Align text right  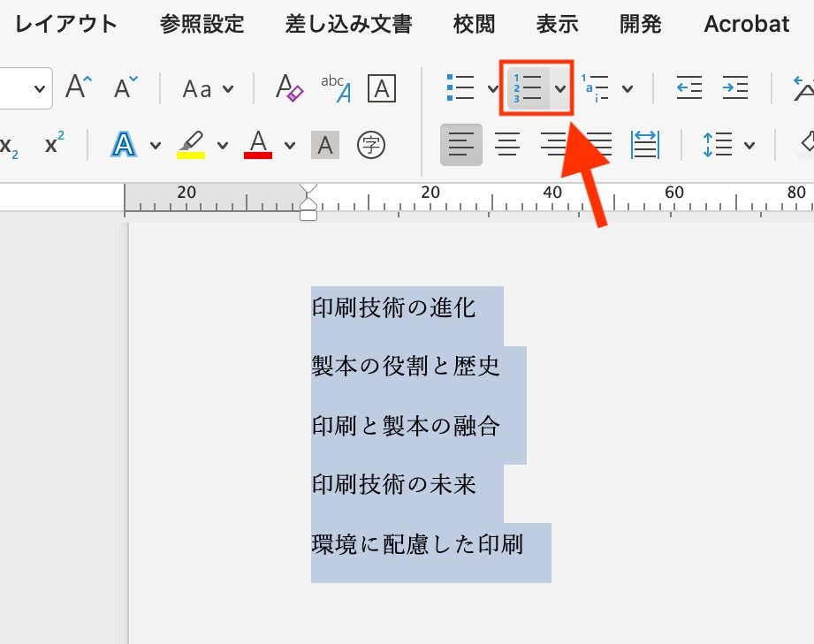coord(553,145)
